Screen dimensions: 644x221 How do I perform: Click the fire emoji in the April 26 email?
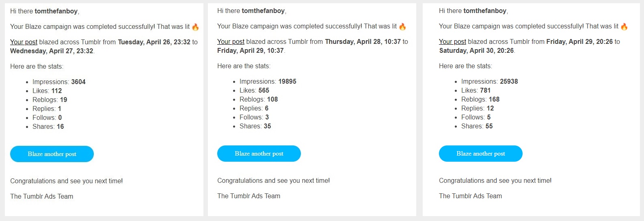tap(195, 27)
